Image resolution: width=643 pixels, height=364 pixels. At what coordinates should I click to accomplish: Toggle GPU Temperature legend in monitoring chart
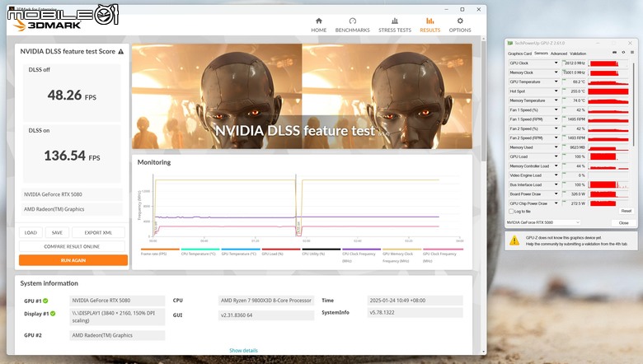[x=241, y=252]
